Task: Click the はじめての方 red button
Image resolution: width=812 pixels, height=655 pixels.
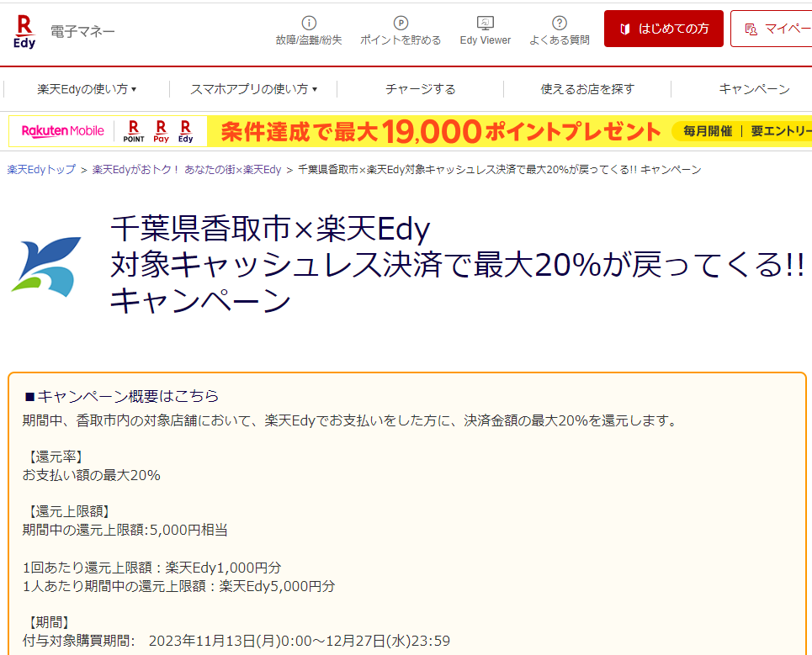Action: 663,29
